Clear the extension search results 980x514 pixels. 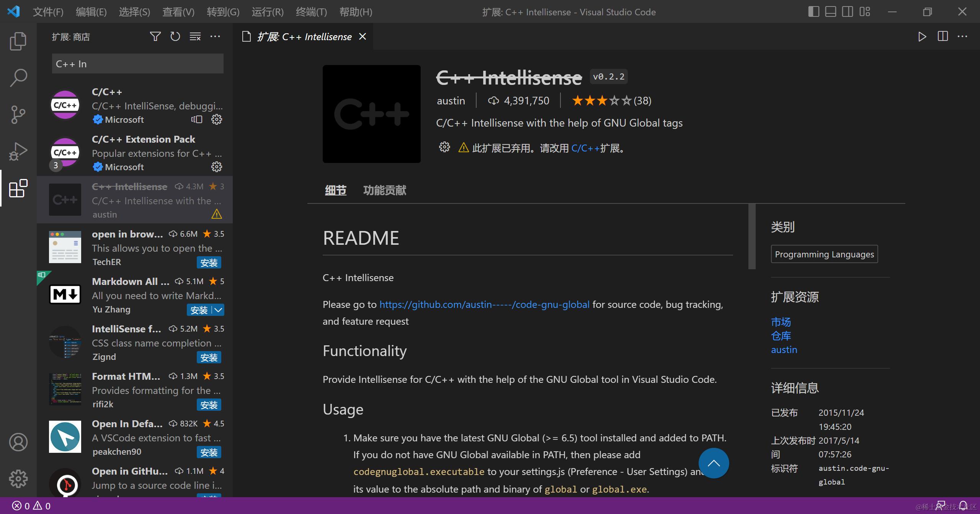[195, 36]
